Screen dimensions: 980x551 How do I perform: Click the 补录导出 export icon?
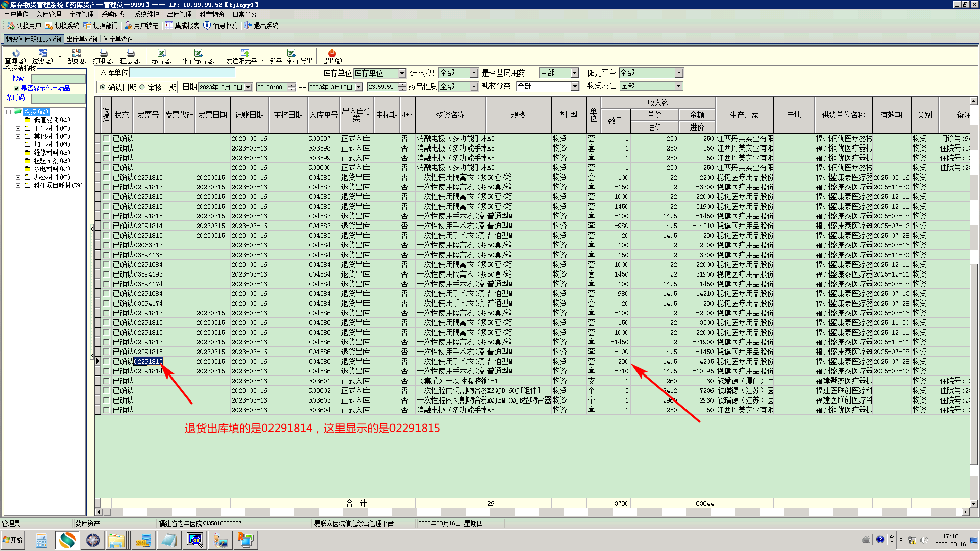click(x=198, y=54)
